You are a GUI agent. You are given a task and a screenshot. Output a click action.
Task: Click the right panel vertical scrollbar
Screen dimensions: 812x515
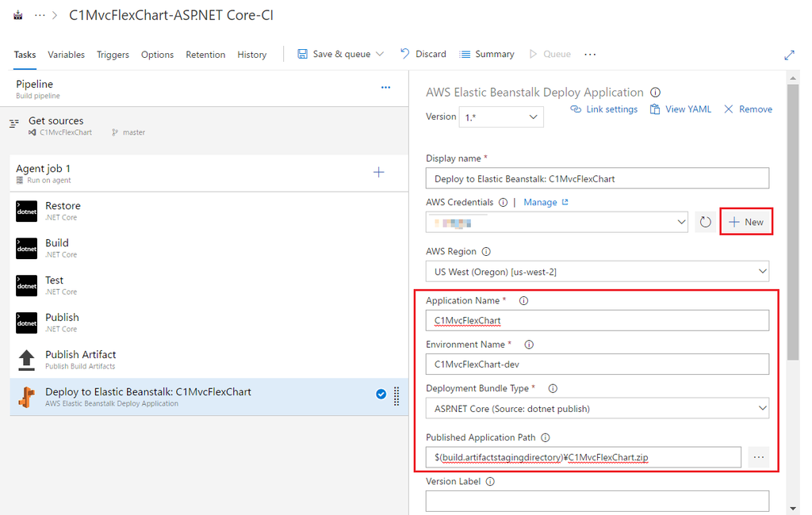793,222
